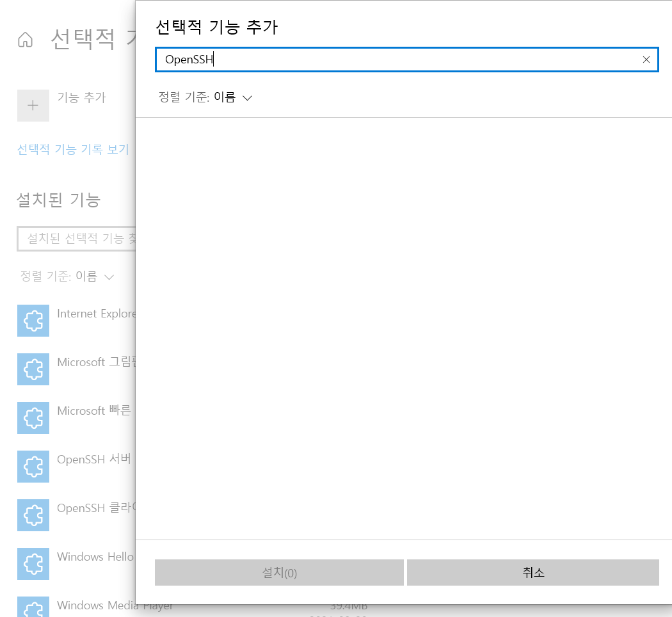
Task: Click the OpenSSH 서버 list entry text
Action: point(94,459)
